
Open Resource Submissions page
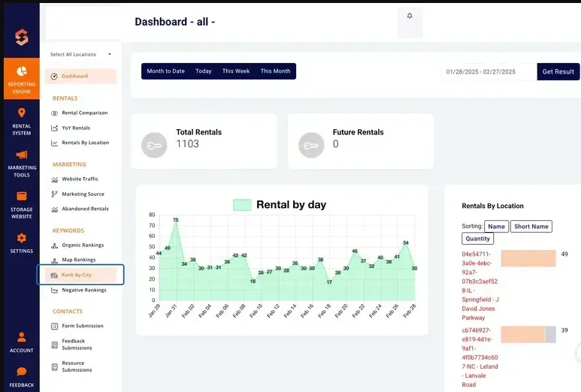pos(77,366)
